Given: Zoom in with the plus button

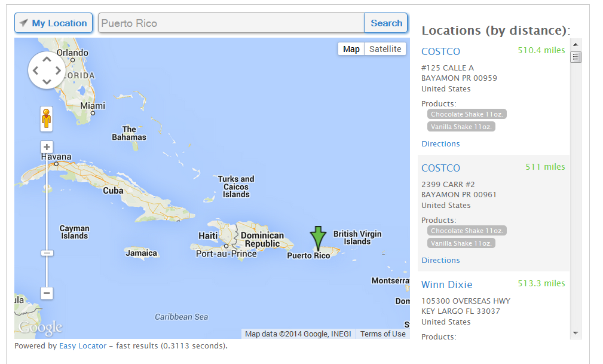Looking at the screenshot, I should (47, 147).
